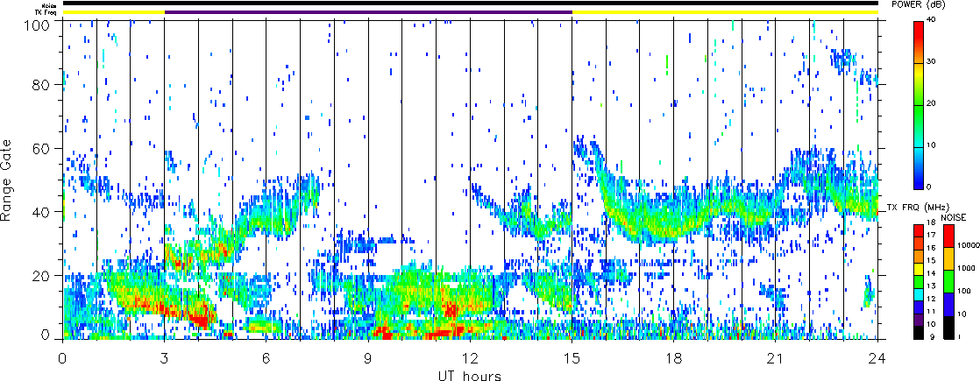Click the "18" tick label on the UT hours axis
The image size is (980, 381).
coord(674,359)
